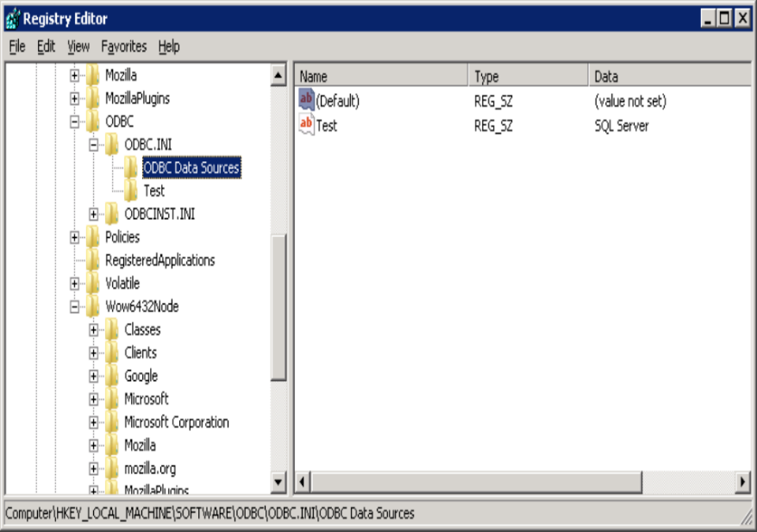
Task: Open the Help menu
Action: pyautogui.click(x=169, y=47)
